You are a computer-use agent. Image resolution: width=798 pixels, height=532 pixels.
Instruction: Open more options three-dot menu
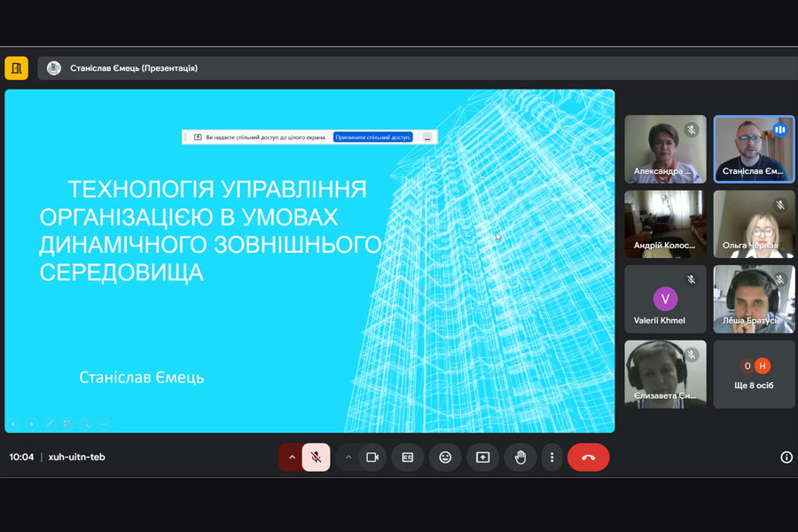pyautogui.click(x=552, y=458)
